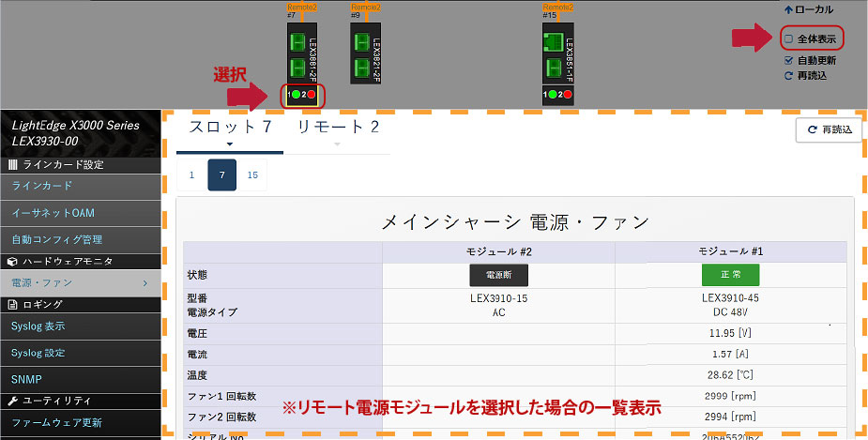868x440 pixels.
Task: Open the リモート 2 dropdown tab
Action: point(338,130)
